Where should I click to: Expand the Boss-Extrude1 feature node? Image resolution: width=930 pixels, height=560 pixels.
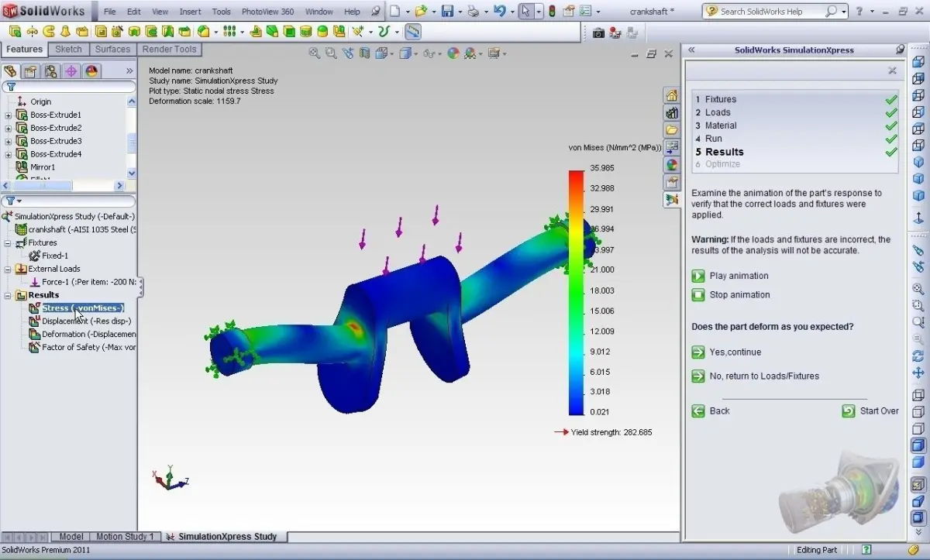point(9,115)
